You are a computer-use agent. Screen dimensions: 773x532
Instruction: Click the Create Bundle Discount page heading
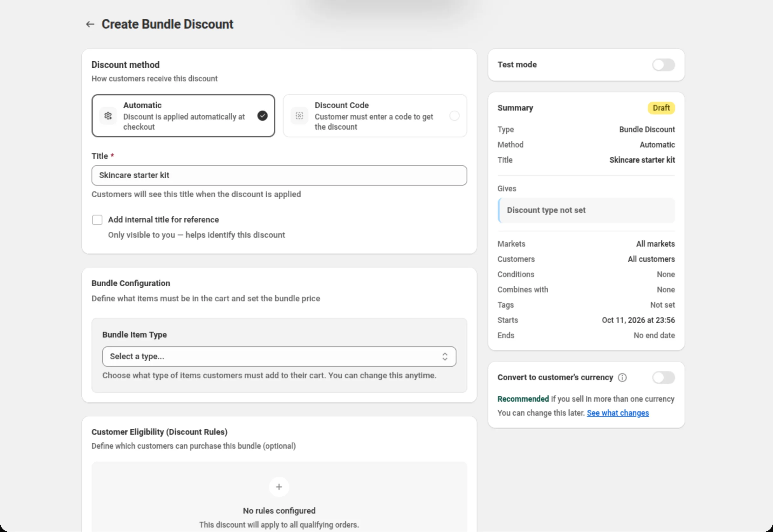coord(167,24)
